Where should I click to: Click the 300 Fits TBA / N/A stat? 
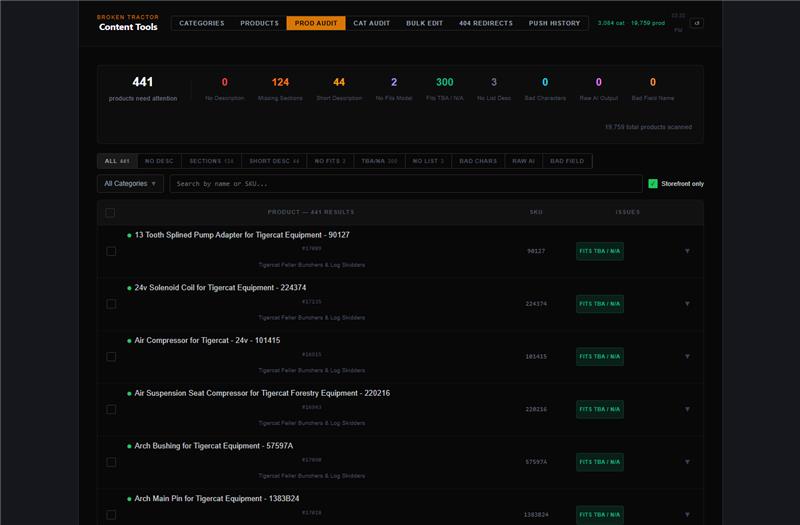(444, 88)
